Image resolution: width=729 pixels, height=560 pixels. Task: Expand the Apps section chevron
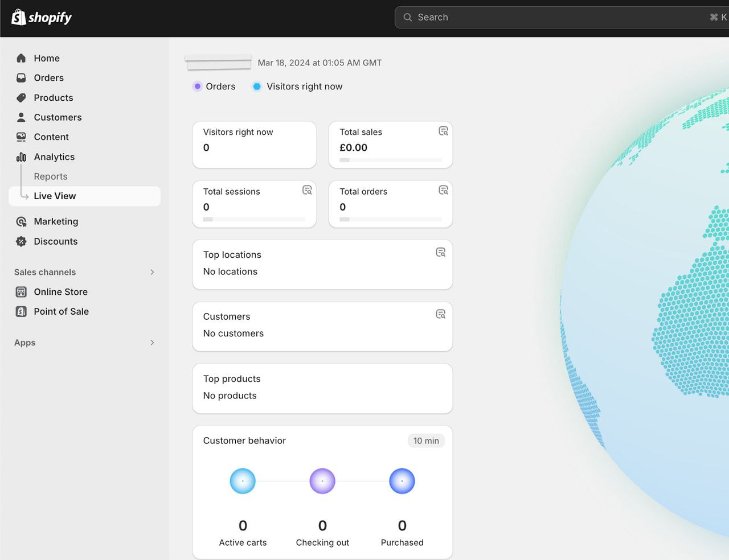pyautogui.click(x=152, y=343)
